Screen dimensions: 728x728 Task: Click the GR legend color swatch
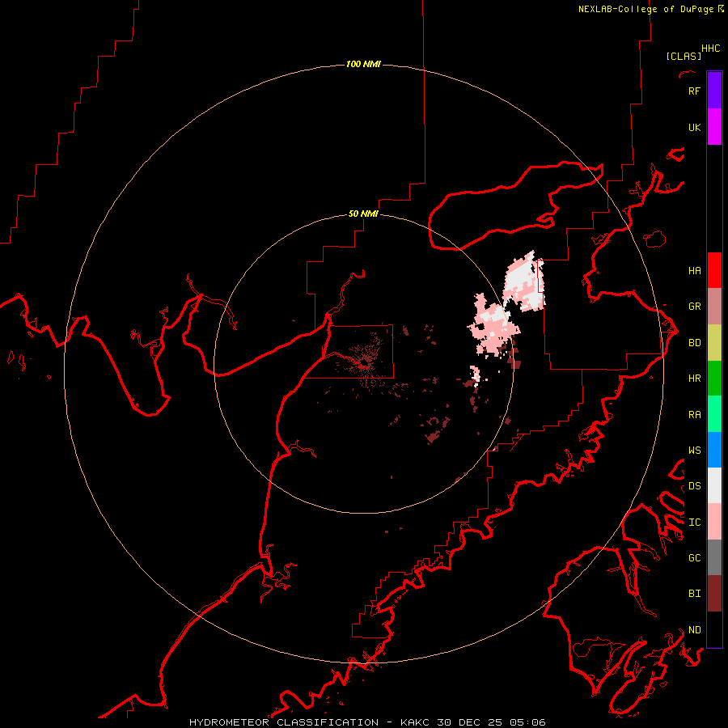click(714, 306)
